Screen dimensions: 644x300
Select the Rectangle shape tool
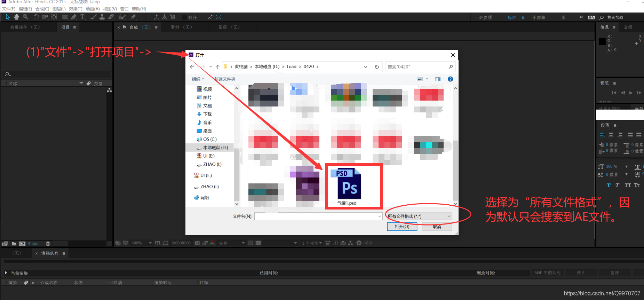pos(65,17)
